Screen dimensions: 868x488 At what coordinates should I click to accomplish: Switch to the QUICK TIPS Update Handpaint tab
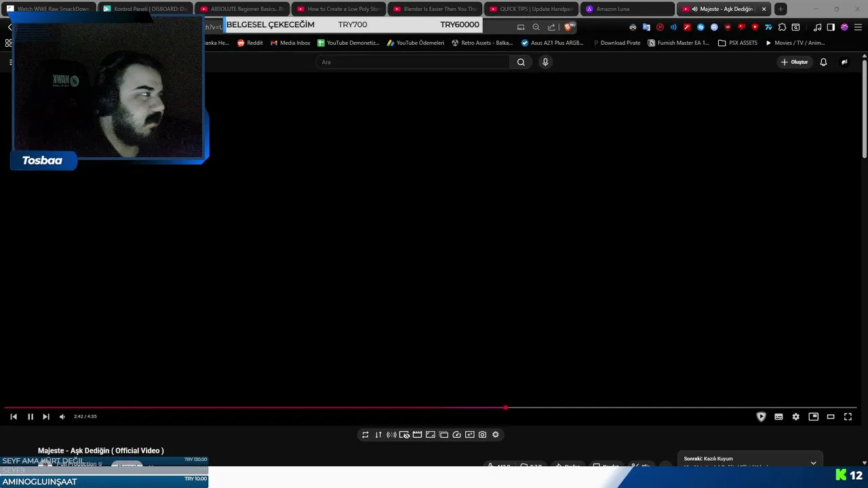tap(532, 9)
